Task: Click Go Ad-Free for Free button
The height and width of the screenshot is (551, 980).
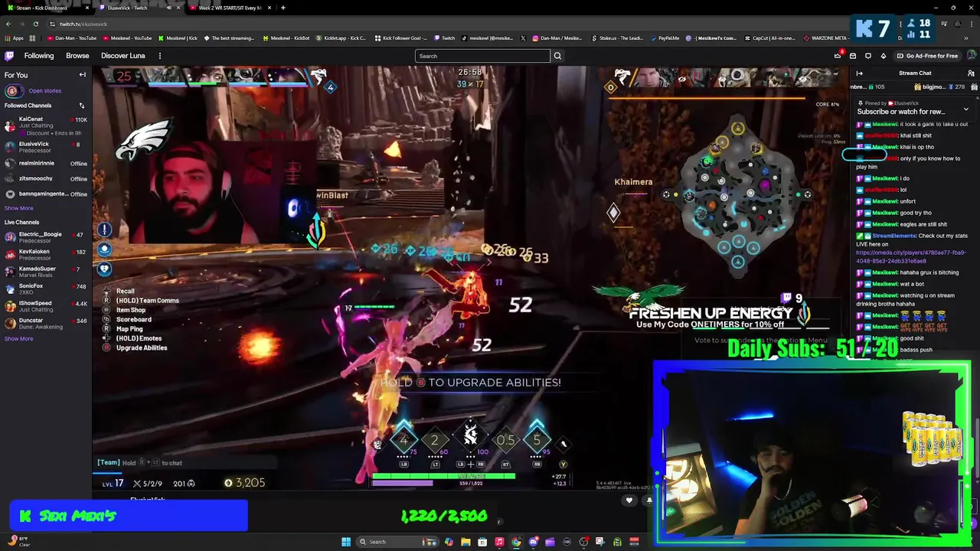Action: click(x=927, y=56)
